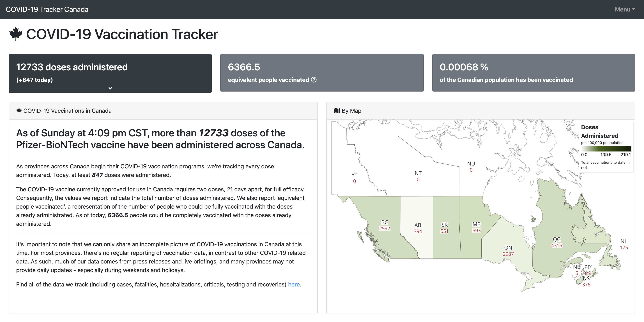Click legend note 'Total vaccinations to date in red.'

[605, 165]
